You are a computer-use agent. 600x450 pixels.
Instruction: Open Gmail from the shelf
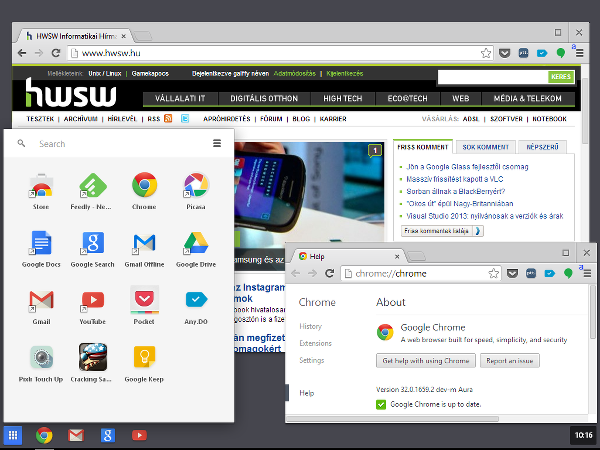click(76, 435)
